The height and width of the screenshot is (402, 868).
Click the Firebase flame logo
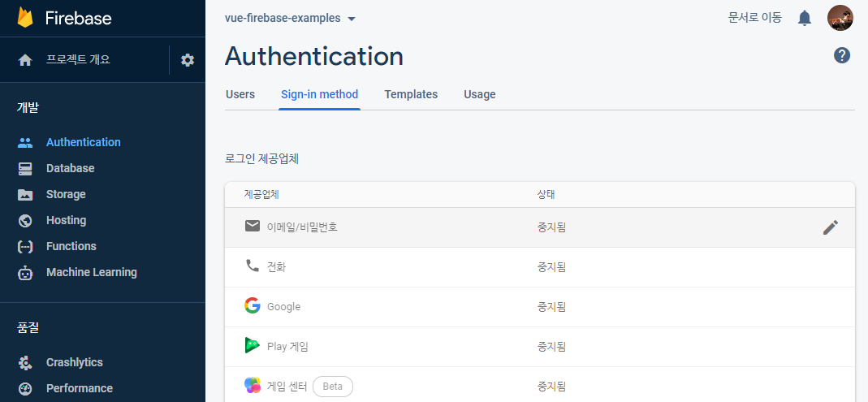25,18
